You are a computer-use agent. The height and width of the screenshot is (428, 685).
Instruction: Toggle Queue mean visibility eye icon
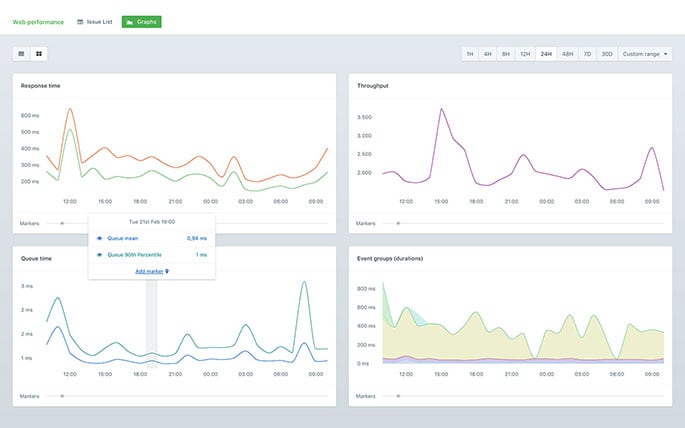coord(99,239)
